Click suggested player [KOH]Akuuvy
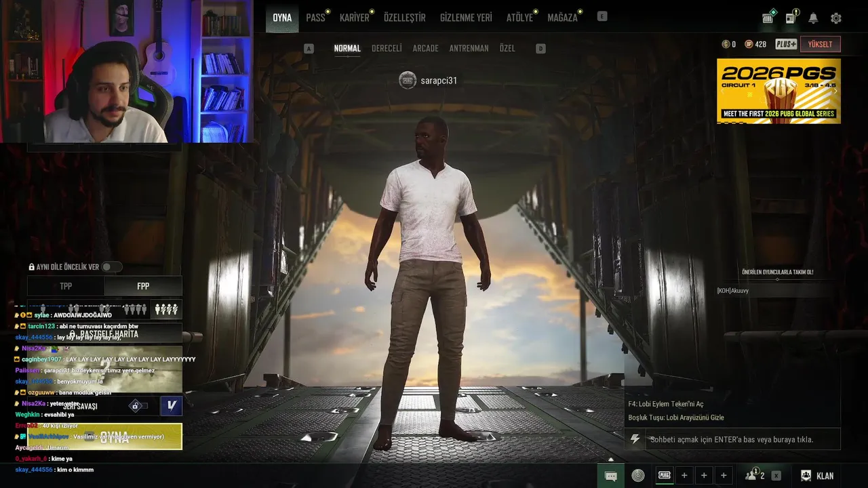This screenshot has width=868, height=488. (x=733, y=291)
